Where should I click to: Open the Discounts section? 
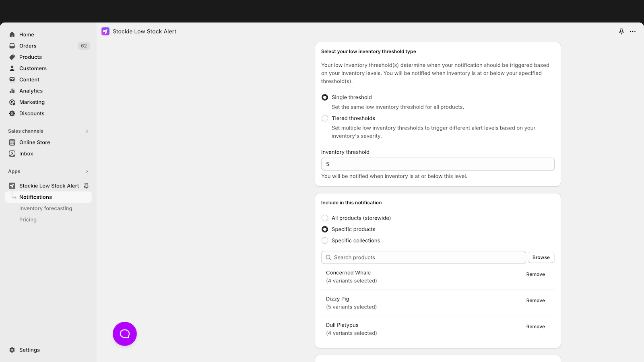point(32,113)
